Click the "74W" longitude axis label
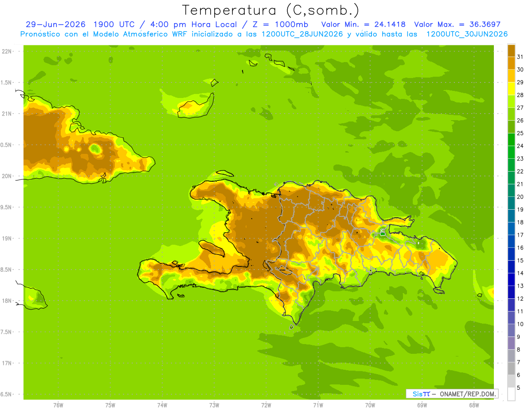532x411 pixels. click(162, 405)
